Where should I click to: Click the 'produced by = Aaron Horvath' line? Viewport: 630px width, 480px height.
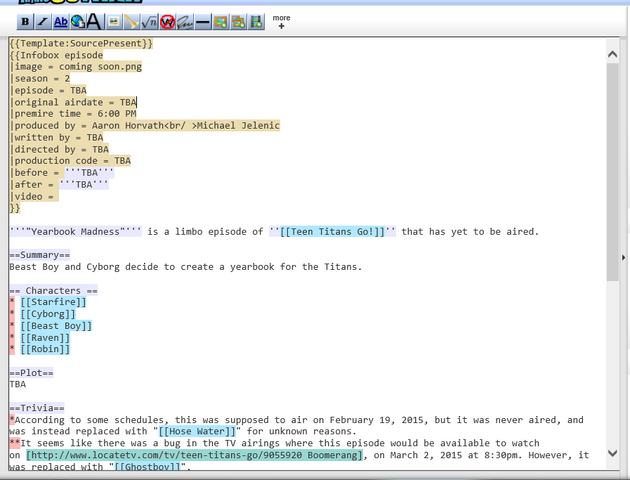coord(145,125)
